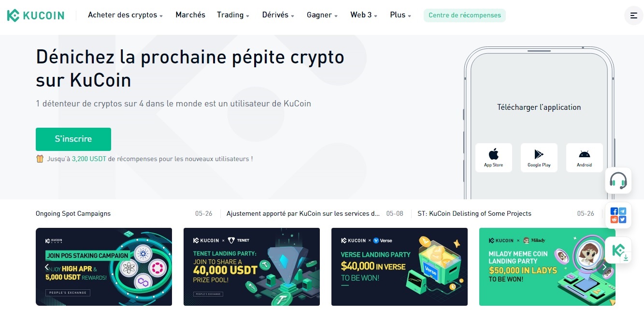The width and height of the screenshot is (644, 313).
Task: Click the KuCoin app download floating icon
Action: point(619,251)
